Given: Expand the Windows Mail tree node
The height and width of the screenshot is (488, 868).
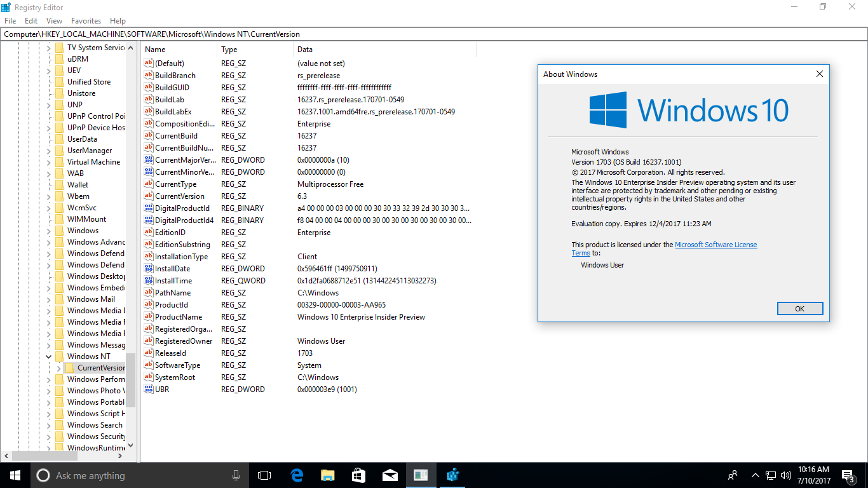Looking at the screenshot, I should tap(48, 299).
